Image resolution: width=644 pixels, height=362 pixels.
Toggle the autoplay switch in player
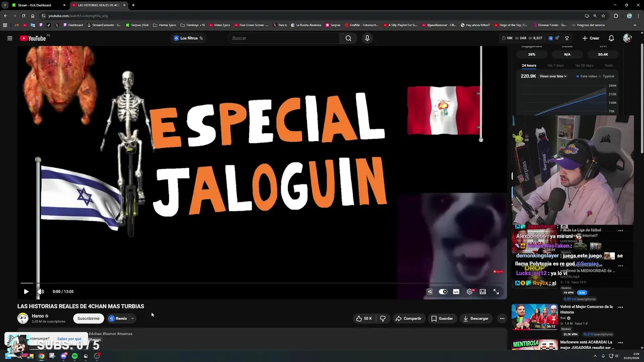click(x=443, y=292)
